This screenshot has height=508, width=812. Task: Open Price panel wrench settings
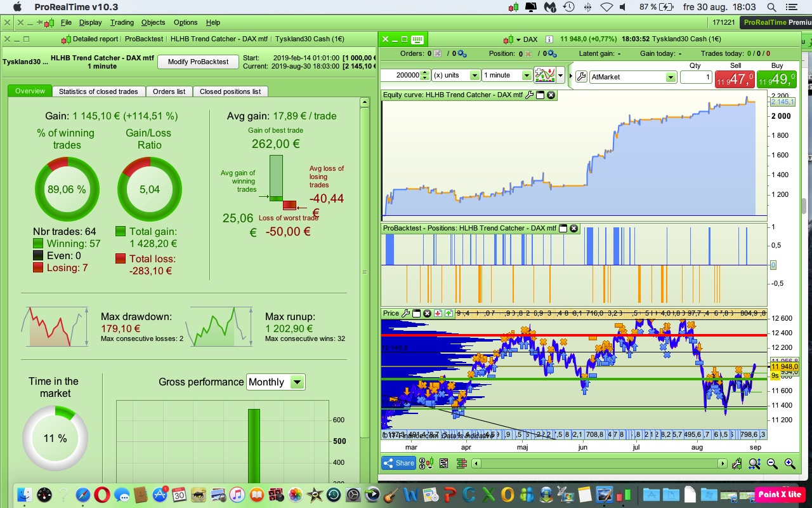coord(406,313)
